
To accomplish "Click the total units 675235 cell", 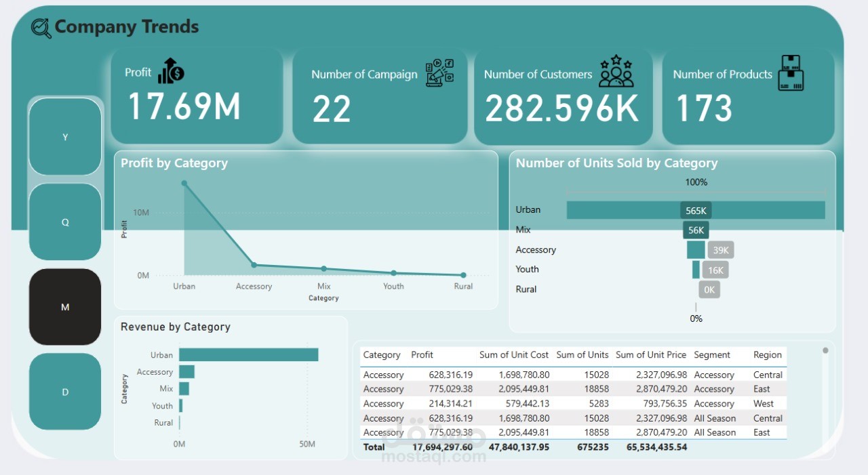I will [593, 447].
